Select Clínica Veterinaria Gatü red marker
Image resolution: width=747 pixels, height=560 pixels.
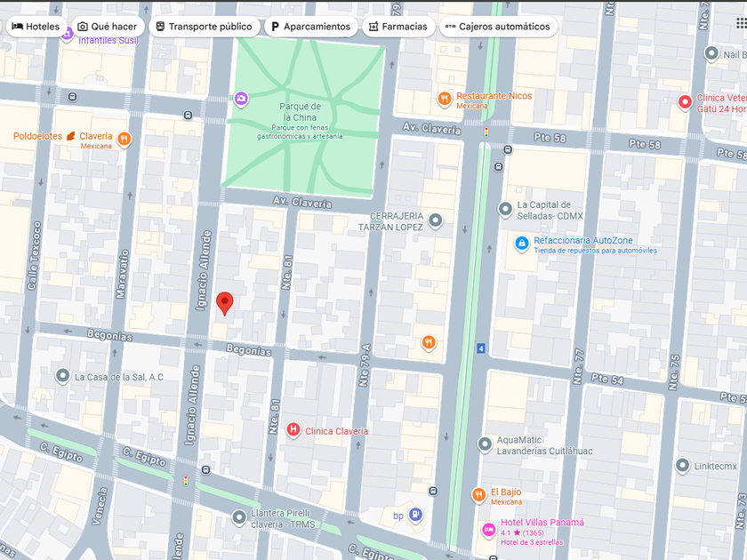[685, 102]
